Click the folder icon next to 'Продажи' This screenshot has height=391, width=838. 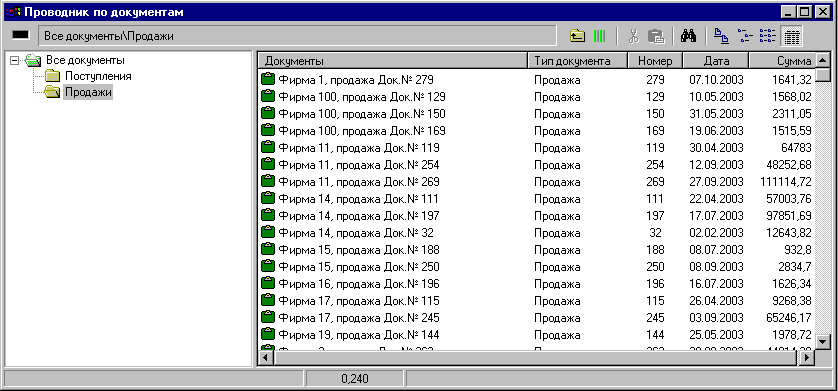point(52,92)
